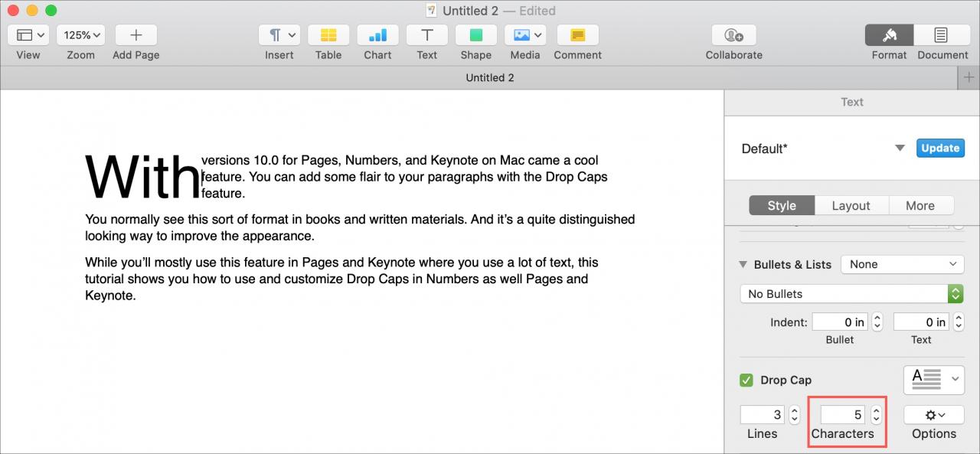Open the No Bullets type dropdown

[851, 294]
